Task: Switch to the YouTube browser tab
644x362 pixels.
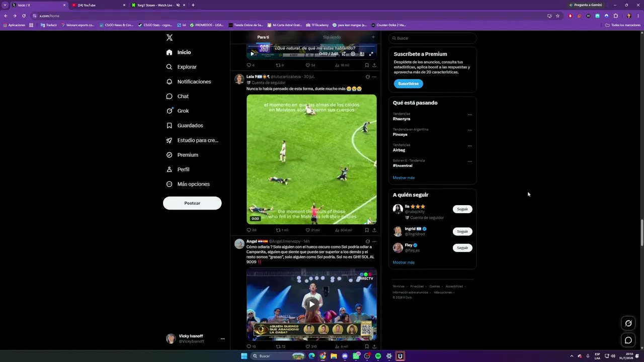Action: 98,5
